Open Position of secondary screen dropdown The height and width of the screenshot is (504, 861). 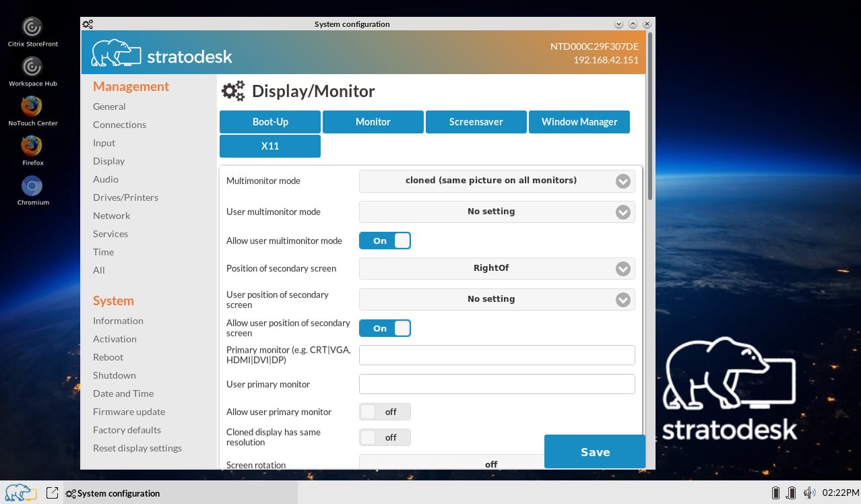pos(497,268)
